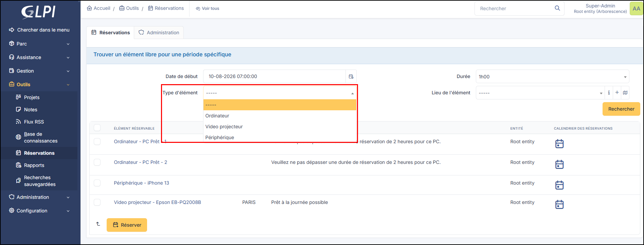Check the iPhone 13 row checkbox
The width and height of the screenshot is (644, 245).
[97, 183]
